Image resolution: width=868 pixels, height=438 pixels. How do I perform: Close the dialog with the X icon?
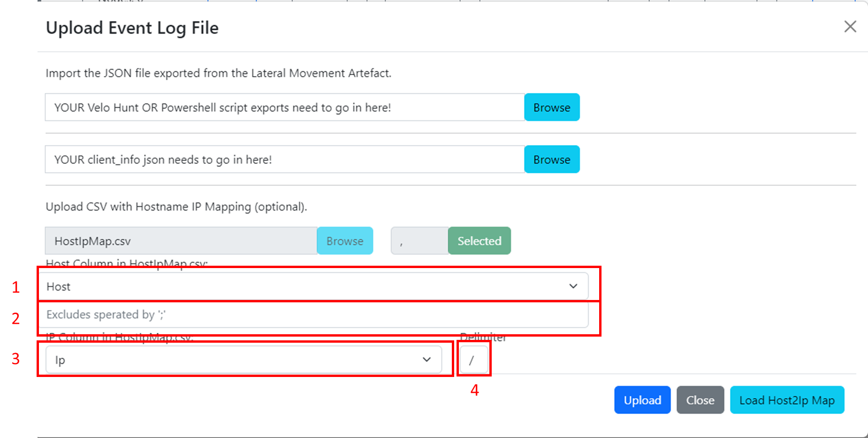point(850,27)
